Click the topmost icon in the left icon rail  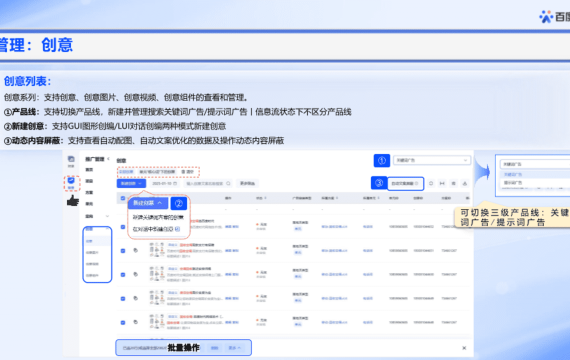click(x=71, y=159)
